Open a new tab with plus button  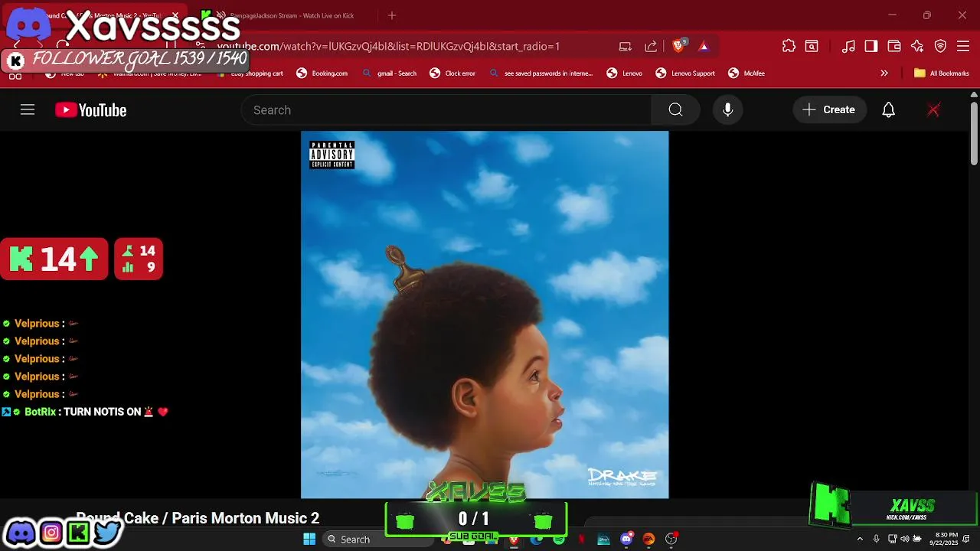[392, 15]
